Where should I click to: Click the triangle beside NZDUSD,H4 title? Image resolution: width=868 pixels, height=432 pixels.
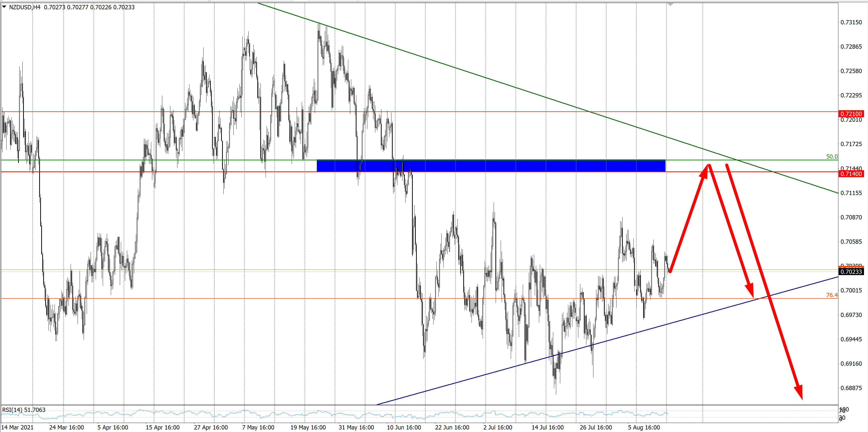click(x=4, y=7)
